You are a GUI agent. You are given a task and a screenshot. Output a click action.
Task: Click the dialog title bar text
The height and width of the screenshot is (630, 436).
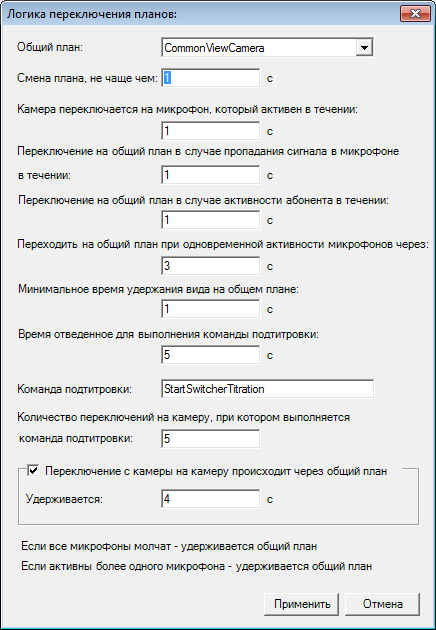(x=93, y=14)
